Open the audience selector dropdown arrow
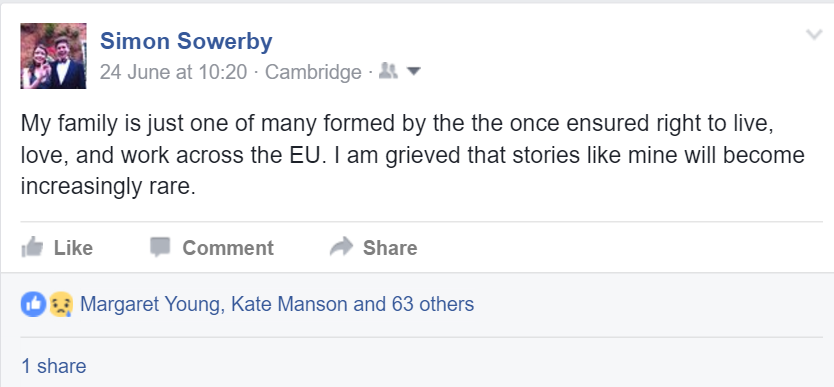Viewport: 834px width, 387px height. point(413,71)
